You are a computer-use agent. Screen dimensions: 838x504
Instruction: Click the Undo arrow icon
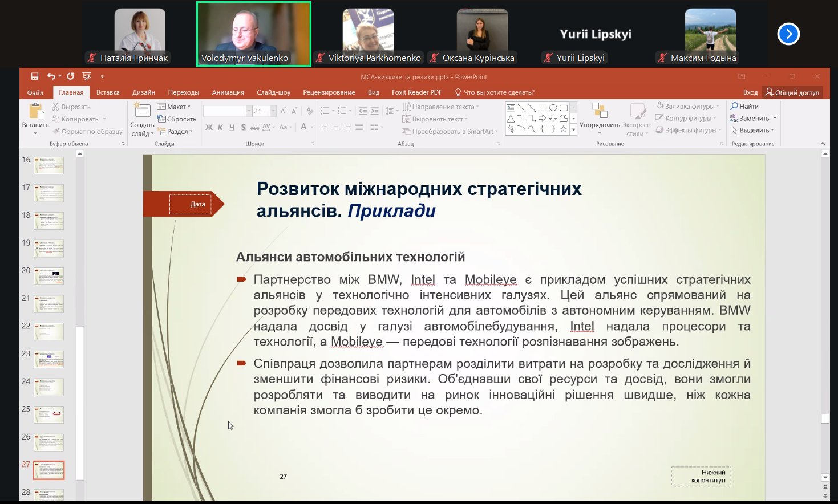pos(51,76)
